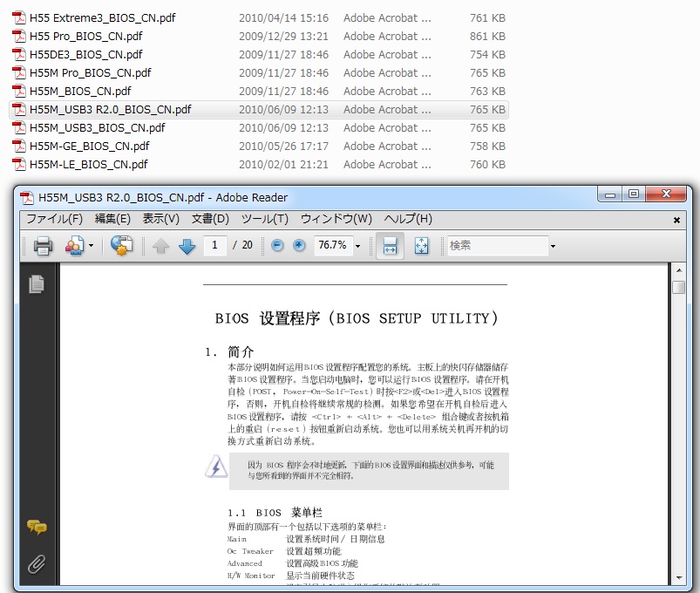Click the globe web conference icon
This screenshot has height=593, width=700.
[x=121, y=245]
